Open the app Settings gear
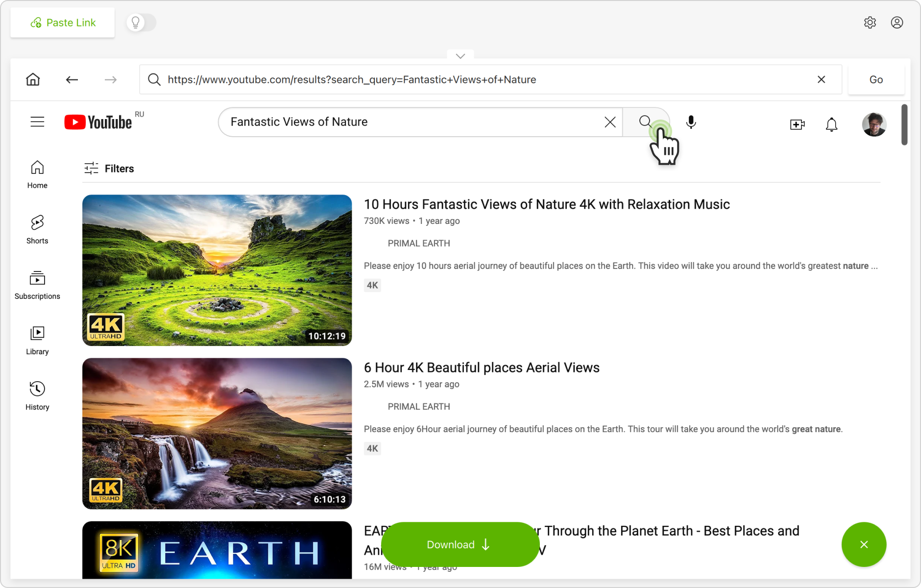Viewport: 921px width, 588px height. point(871,23)
